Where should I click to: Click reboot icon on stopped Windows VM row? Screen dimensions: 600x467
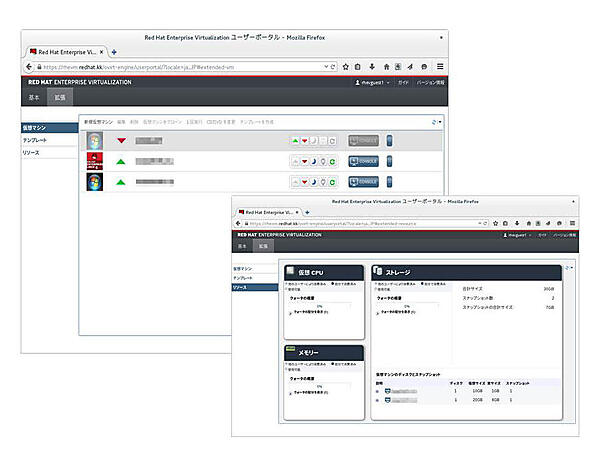332,141
